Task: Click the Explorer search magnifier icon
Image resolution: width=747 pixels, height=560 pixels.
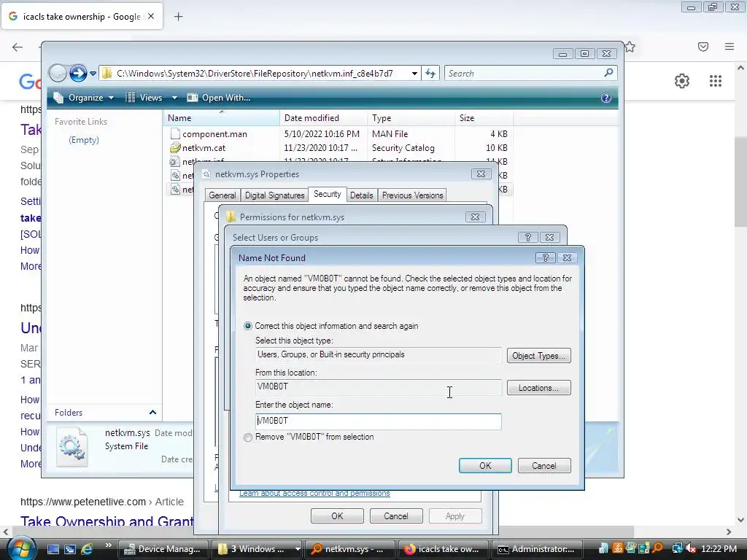Action: pyautogui.click(x=608, y=73)
